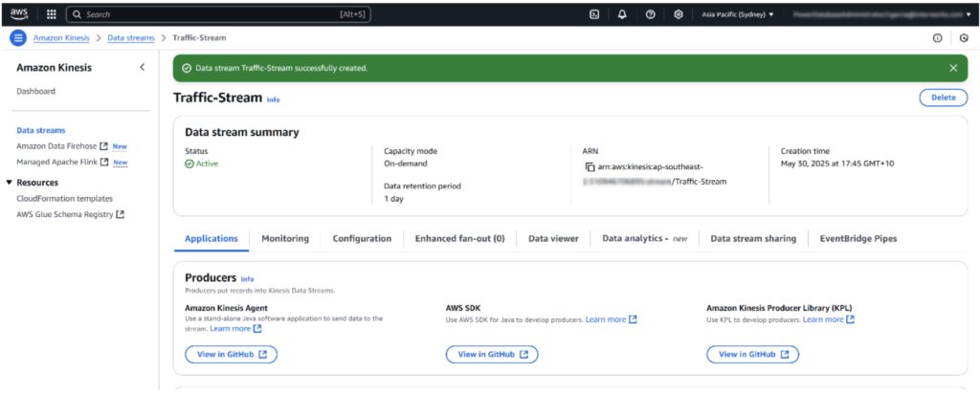
Task: Open the Data stream sharing tab
Action: point(753,238)
